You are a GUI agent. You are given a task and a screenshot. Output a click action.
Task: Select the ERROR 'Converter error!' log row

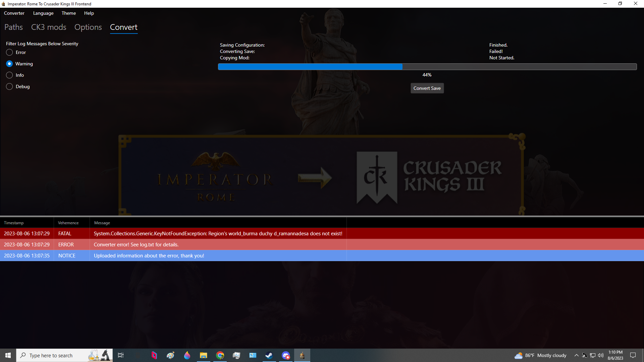[322, 245]
